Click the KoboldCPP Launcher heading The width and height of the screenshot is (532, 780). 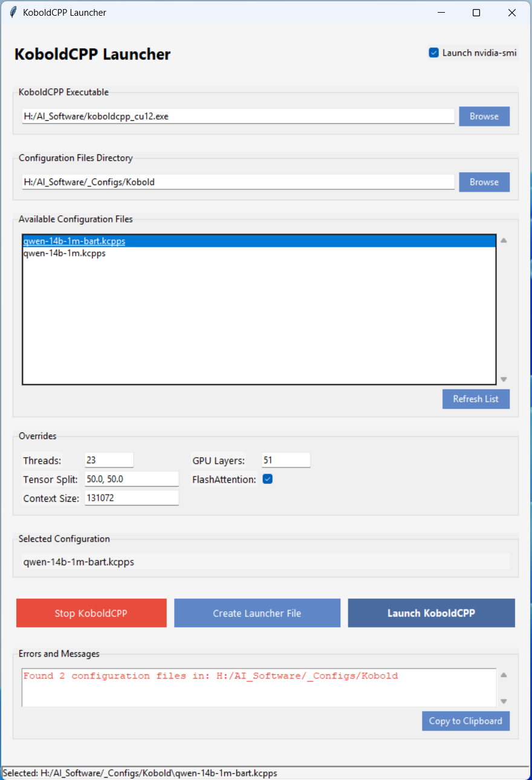click(92, 54)
